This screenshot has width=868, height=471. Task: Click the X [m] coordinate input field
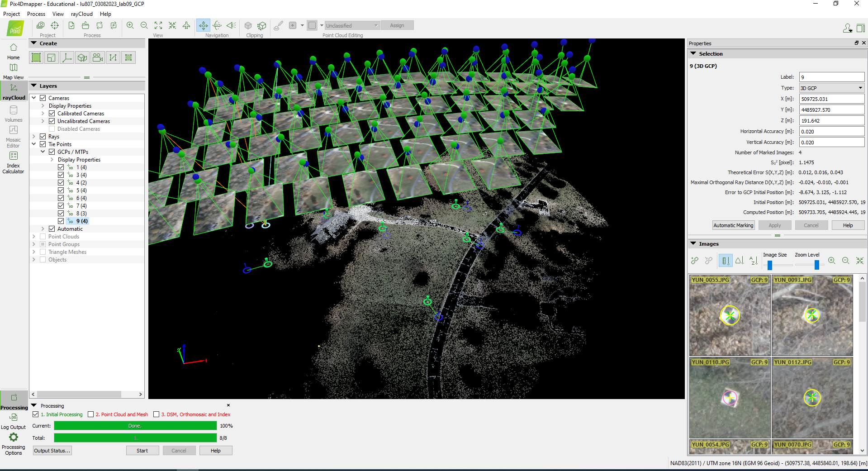coord(832,99)
